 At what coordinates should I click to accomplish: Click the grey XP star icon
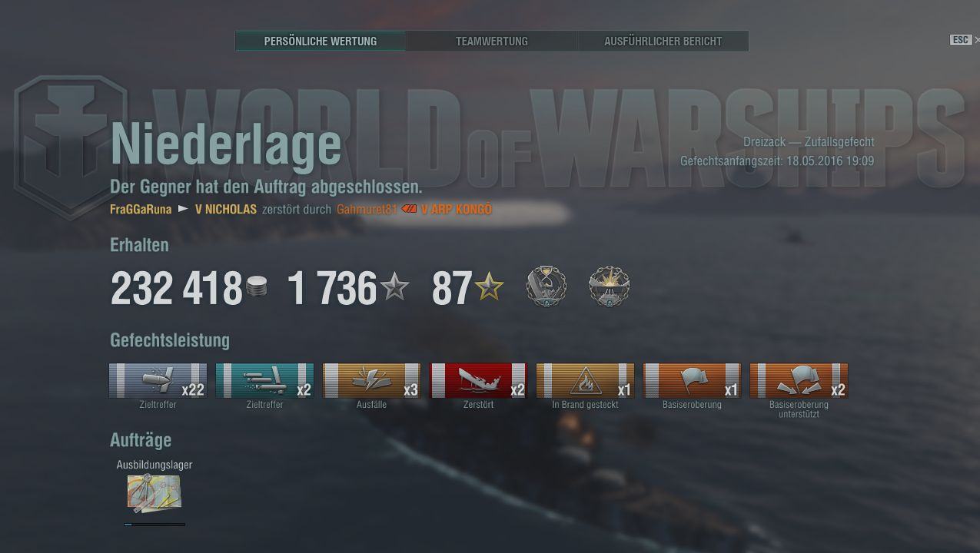[395, 288]
